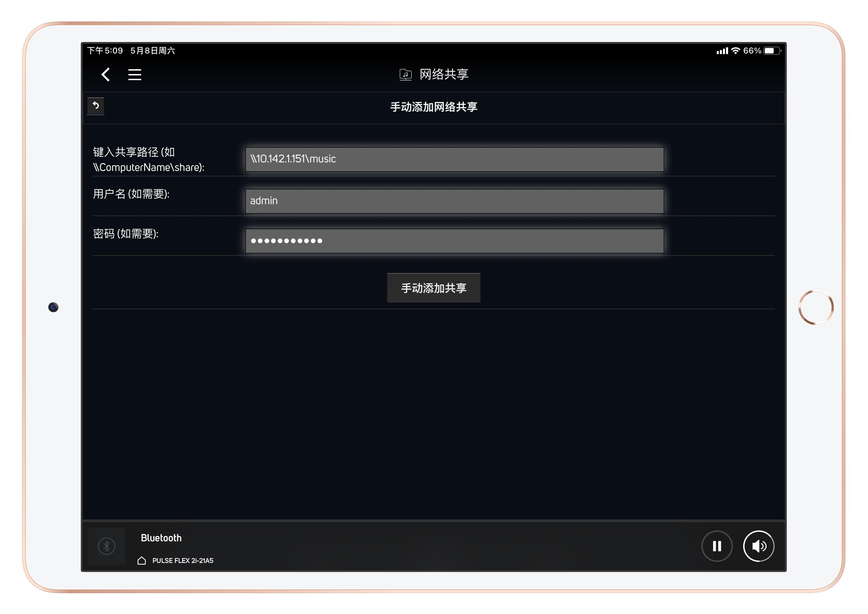This screenshot has width=868, height=614.
Task: Click the masked password field
Action: click(x=454, y=240)
